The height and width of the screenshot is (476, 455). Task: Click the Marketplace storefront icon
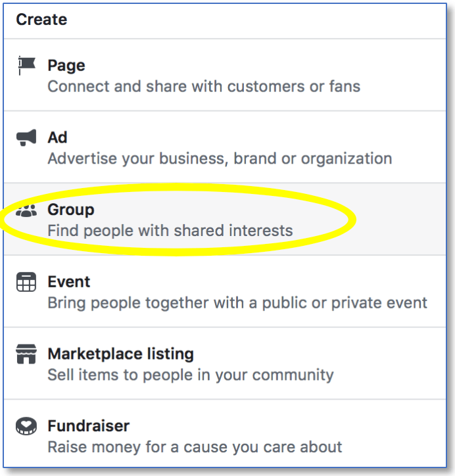coord(27,355)
